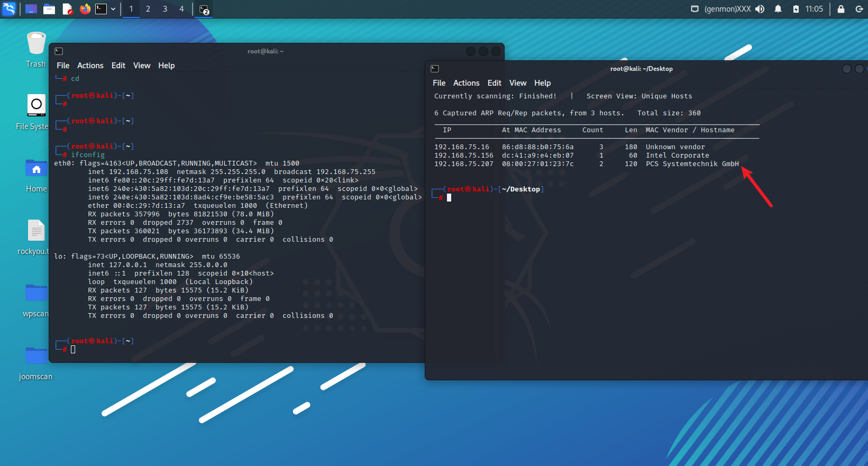
Task: Lock the screen with the padlock icon
Action: (841, 9)
